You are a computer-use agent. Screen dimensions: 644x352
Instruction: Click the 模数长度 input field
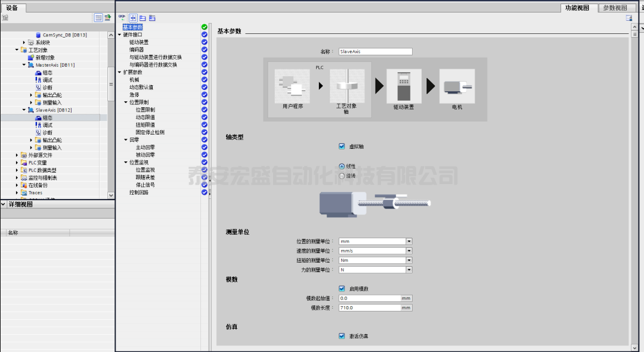[369, 308]
